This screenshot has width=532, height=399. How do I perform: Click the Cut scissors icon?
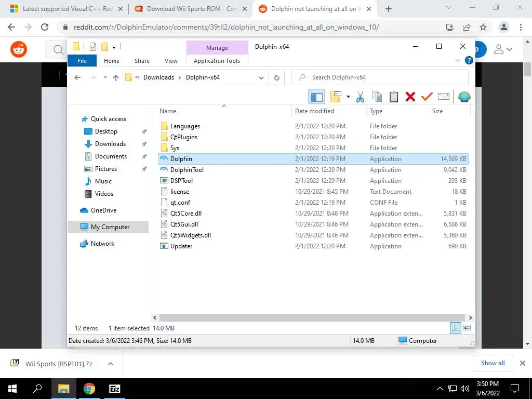(360, 97)
